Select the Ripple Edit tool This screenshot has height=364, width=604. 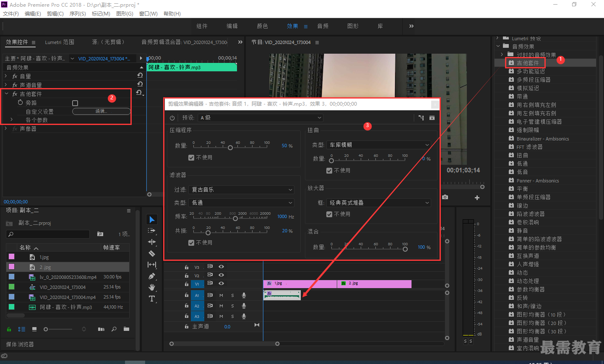pos(152,242)
